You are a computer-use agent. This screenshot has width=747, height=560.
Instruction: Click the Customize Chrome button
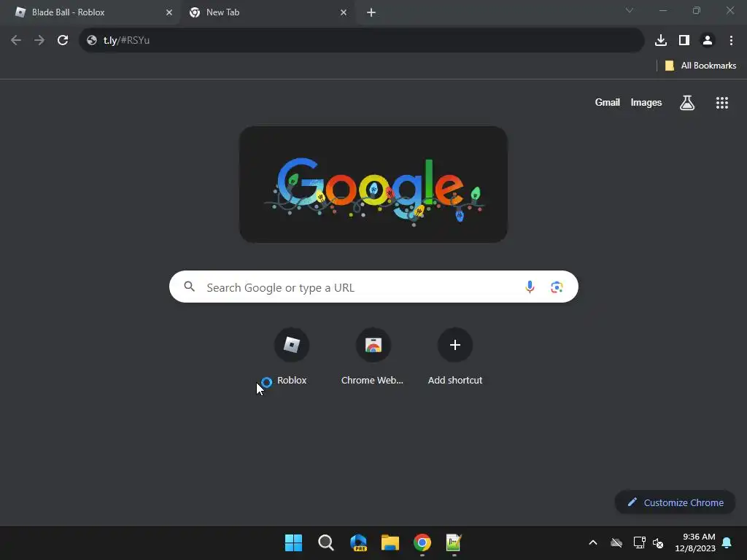point(675,502)
